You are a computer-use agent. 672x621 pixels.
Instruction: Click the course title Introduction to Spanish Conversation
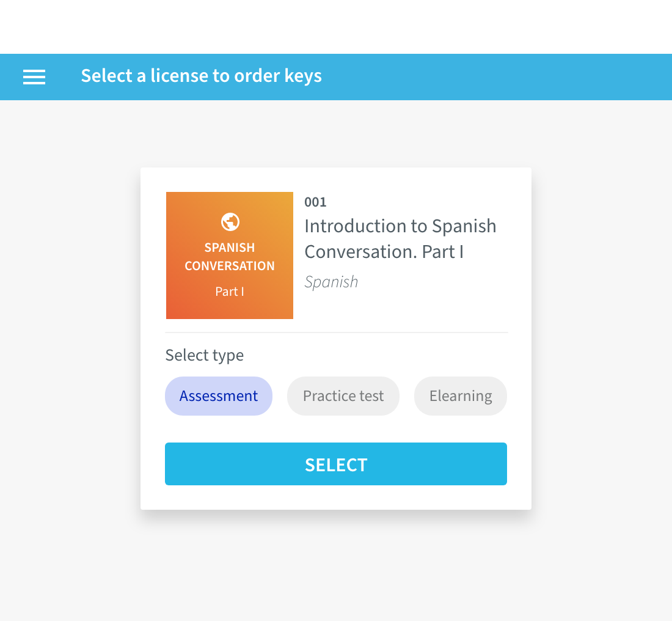(x=400, y=239)
